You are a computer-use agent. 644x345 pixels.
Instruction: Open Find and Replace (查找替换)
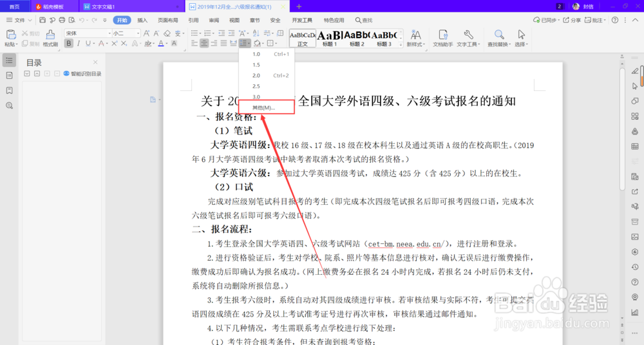499,38
